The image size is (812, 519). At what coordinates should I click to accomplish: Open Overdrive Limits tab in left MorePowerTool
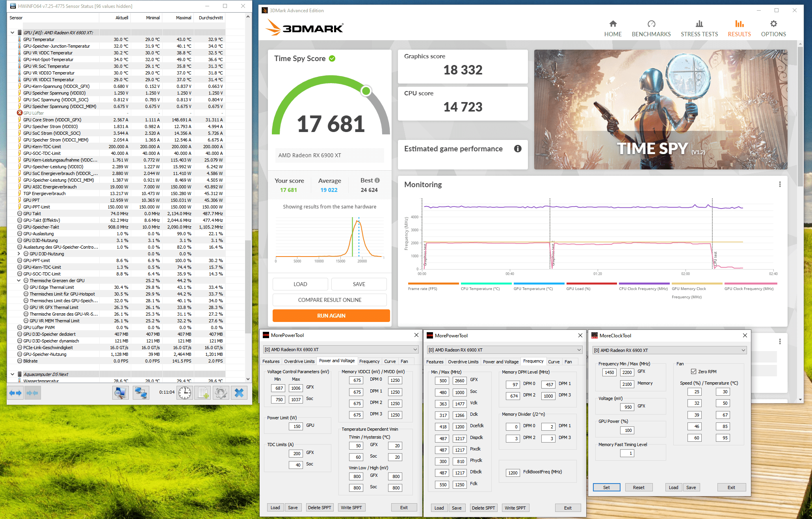[x=299, y=361]
